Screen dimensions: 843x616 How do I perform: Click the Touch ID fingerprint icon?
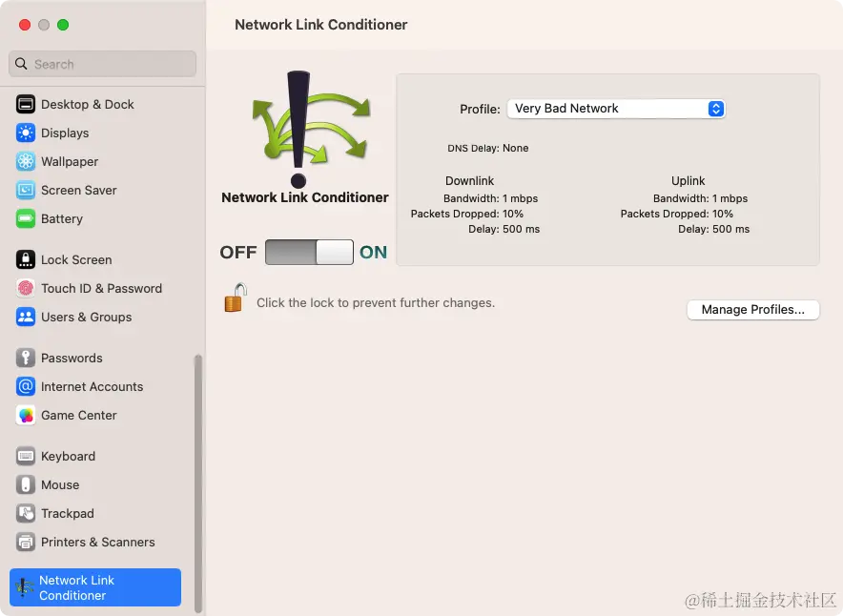tap(25, 288)
